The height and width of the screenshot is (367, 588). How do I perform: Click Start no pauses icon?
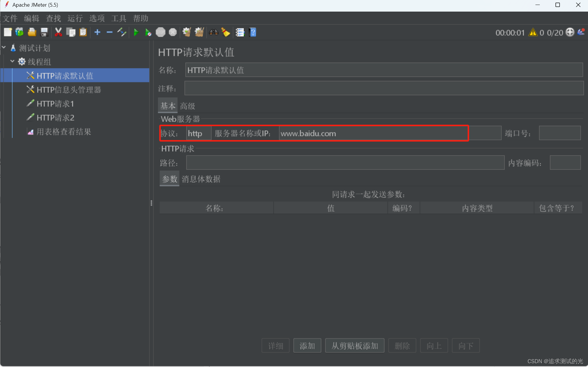pyautogui.click(x=148, y=32)
